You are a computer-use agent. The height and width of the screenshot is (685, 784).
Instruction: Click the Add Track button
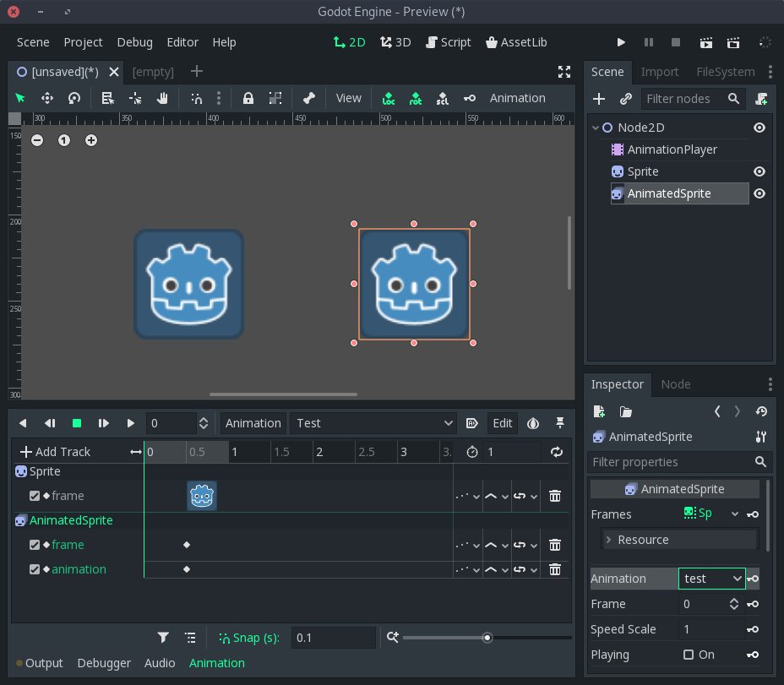(56, 452)
